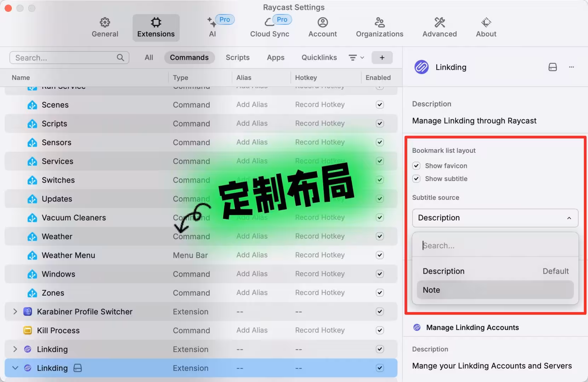The width and height of the screenshot is (588, 382).
Task: Select Manage Linkding Accounts command
Action: click(x=472, y=328)
